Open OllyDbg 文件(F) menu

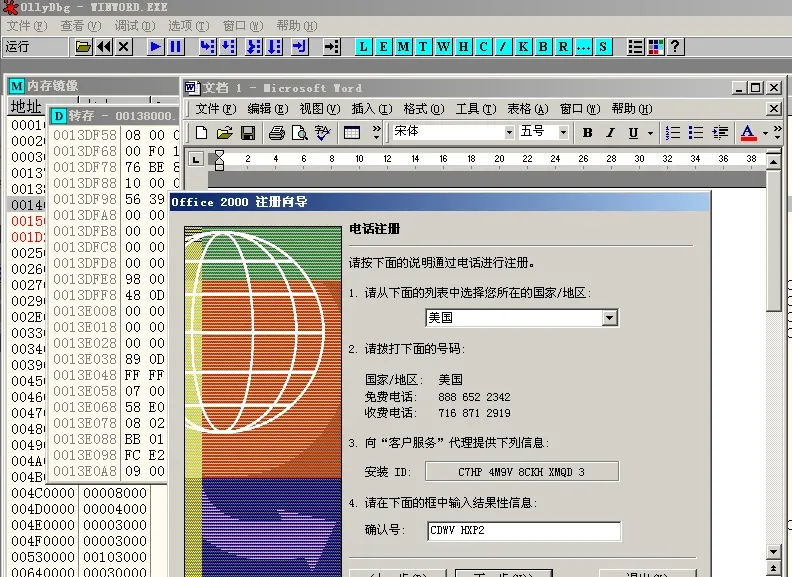tap(27, 26)
